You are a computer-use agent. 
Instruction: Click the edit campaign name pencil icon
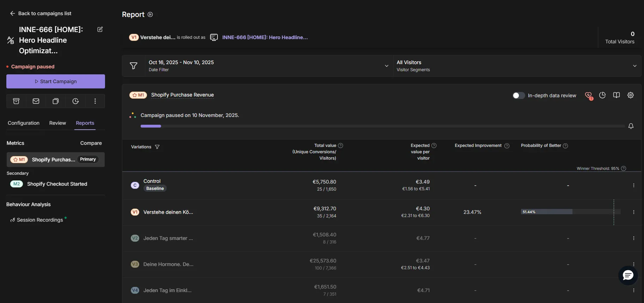click(100, 29)
